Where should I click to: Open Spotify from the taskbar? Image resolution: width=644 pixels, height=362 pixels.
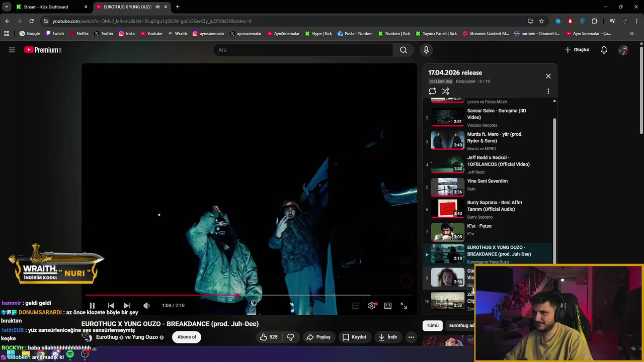(x=70, y=354)
